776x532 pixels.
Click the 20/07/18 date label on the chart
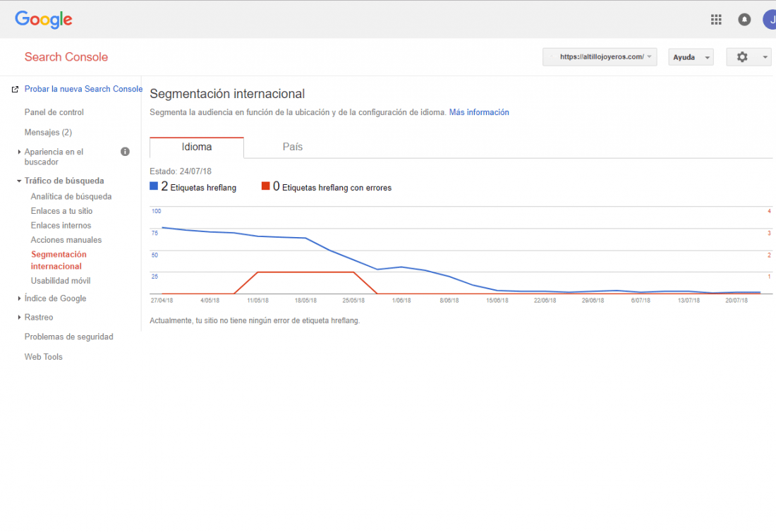pyautogui.click(x=736, y=301)
